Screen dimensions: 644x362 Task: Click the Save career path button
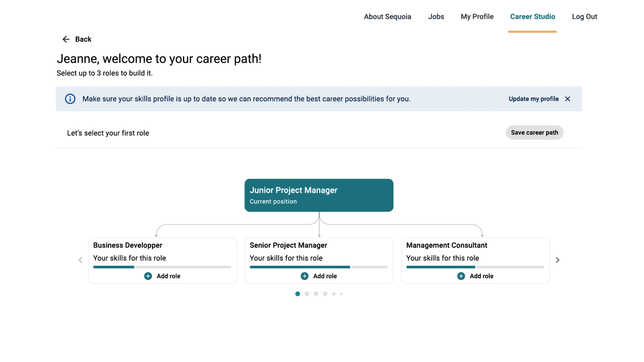tap(534, 133)
